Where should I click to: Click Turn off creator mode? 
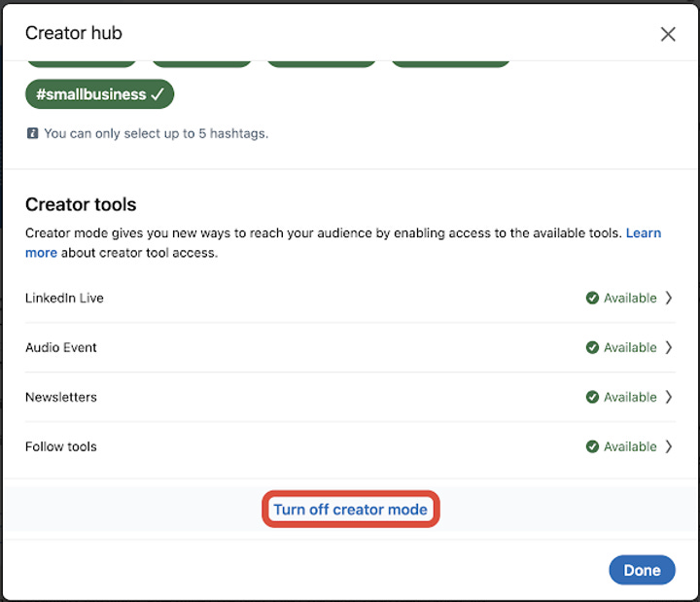pyautogui.click(x=350, y=510)
